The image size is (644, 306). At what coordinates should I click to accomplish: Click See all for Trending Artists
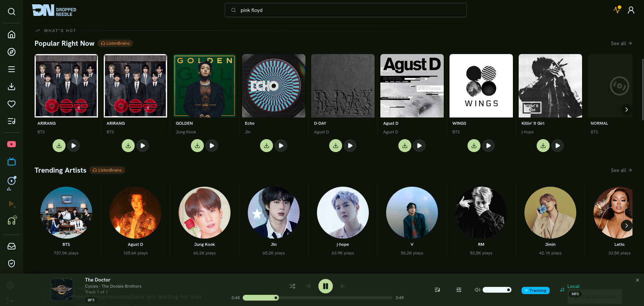(621, 170)
